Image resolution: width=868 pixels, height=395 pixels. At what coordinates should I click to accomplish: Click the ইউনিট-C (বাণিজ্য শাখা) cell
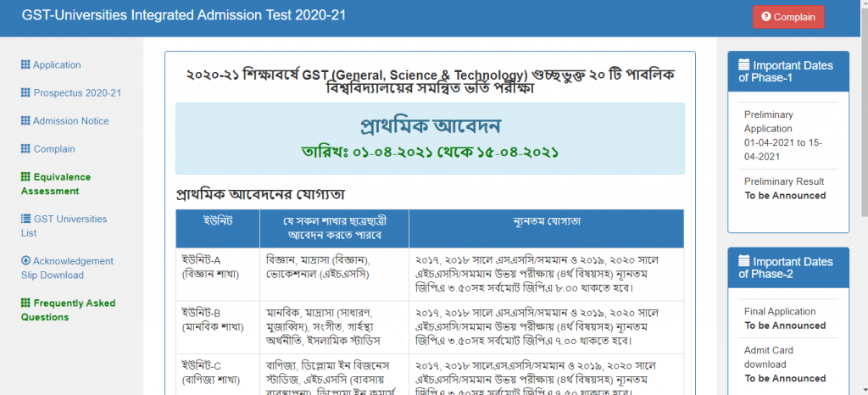point(218,374)
